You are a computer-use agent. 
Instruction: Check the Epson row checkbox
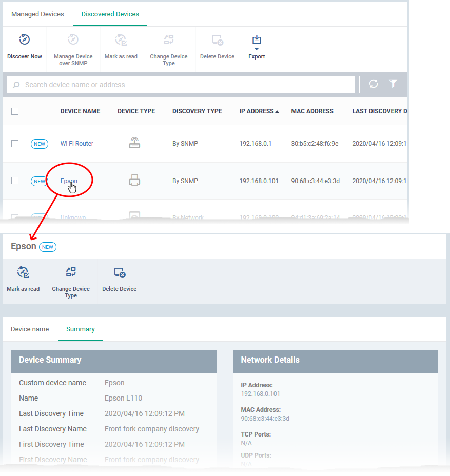pyautogui.click(x=15, y=181)
